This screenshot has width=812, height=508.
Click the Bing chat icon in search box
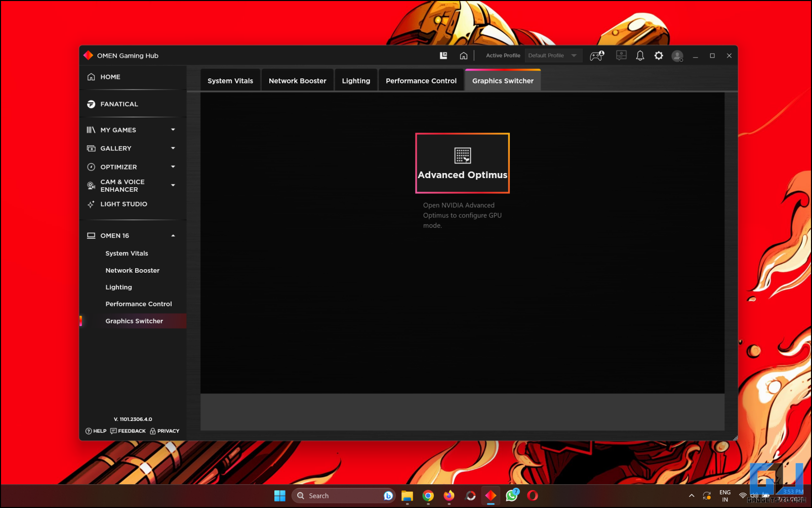pos(388,496)
